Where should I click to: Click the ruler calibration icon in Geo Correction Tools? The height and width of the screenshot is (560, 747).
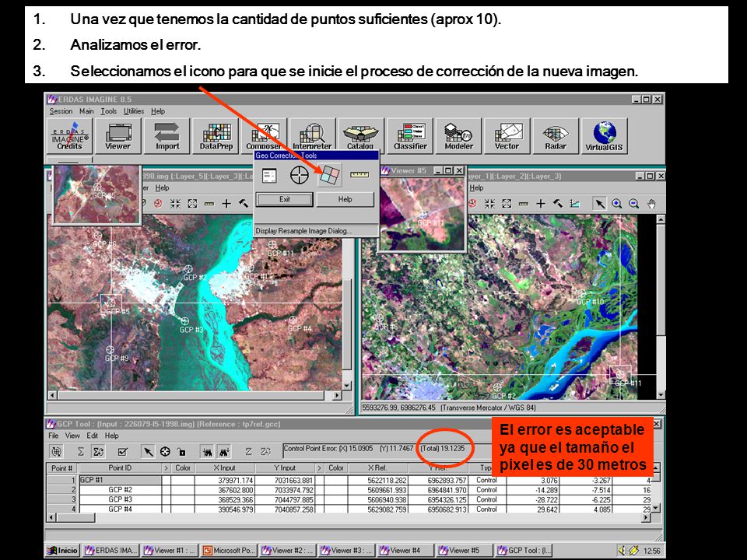[359, 175]
